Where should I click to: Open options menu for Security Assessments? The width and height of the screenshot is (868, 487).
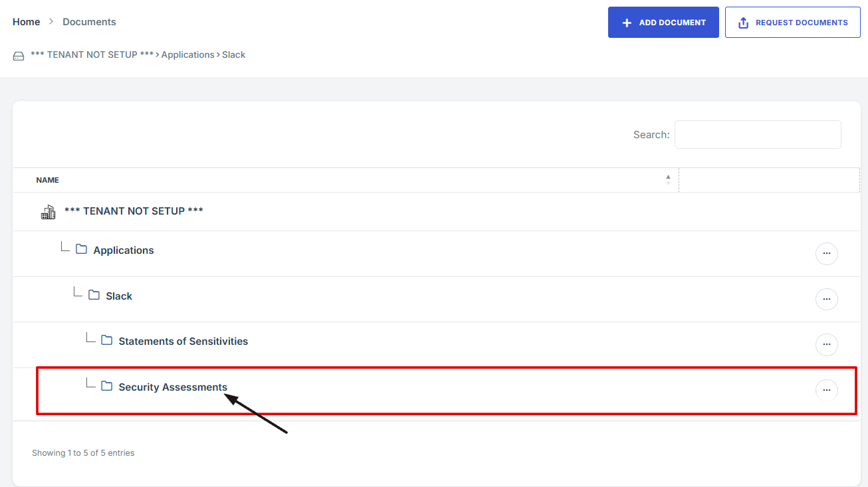(x=826, y=390)
